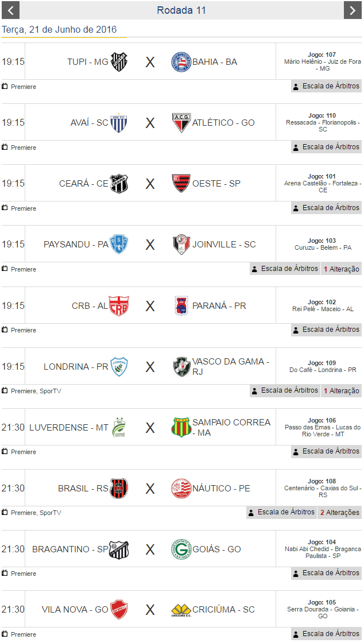364x643 pixels.
Task: Click the Rodada 11 header title
Action: tap(181, 10)
